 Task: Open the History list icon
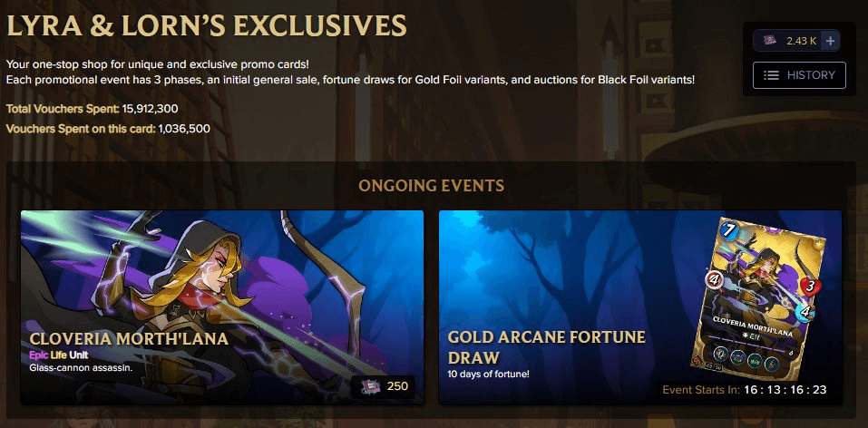click(772, 75)
